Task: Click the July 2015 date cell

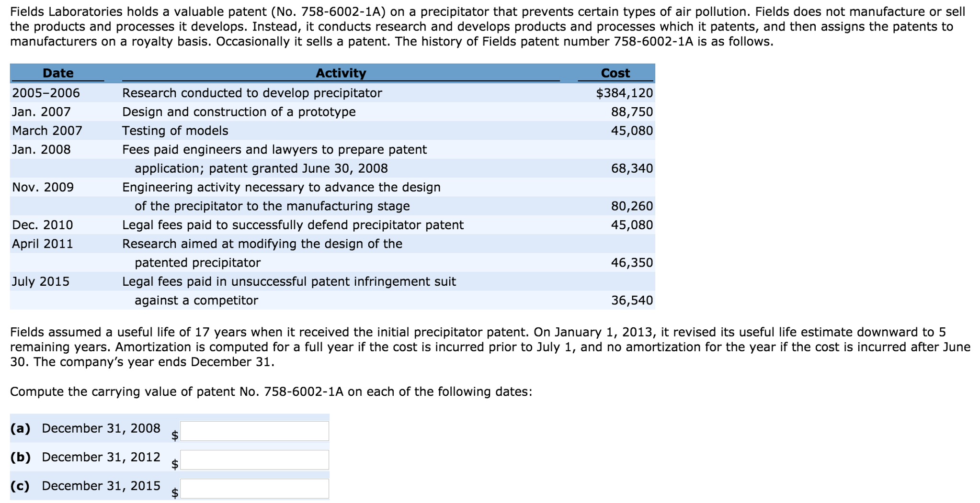Action: [41, 281]
